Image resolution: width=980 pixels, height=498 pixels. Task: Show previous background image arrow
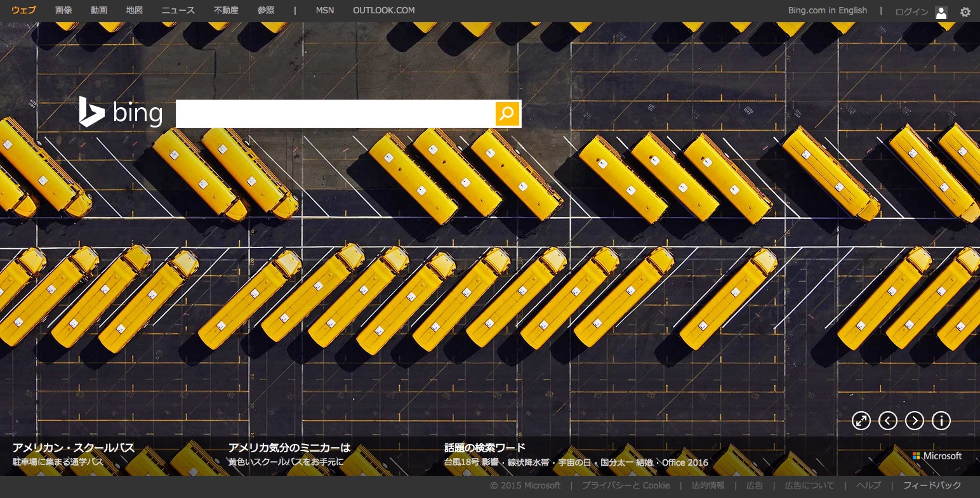click(887, 421)
